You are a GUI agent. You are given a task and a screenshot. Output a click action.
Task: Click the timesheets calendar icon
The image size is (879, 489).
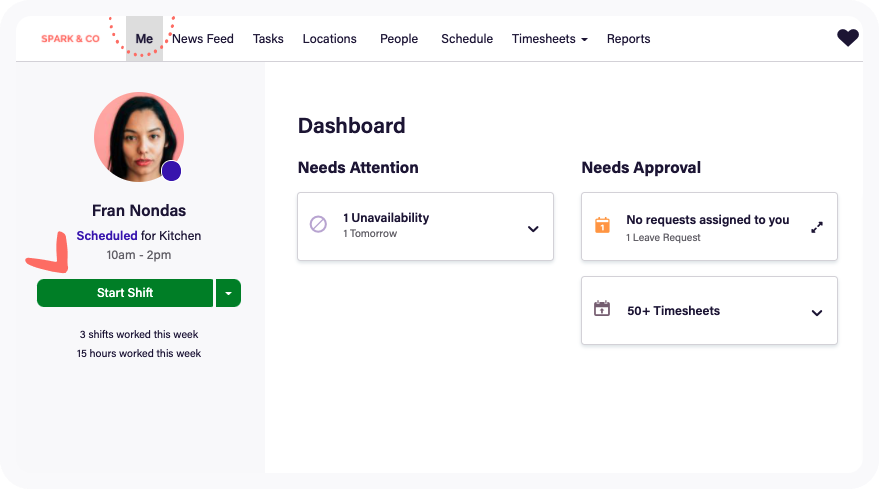tap(602, 308)
